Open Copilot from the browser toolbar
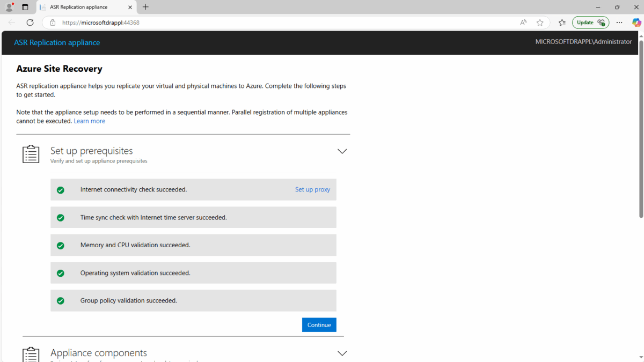The image size is (644, 362). pyautogui.click(x=636, y=23)
